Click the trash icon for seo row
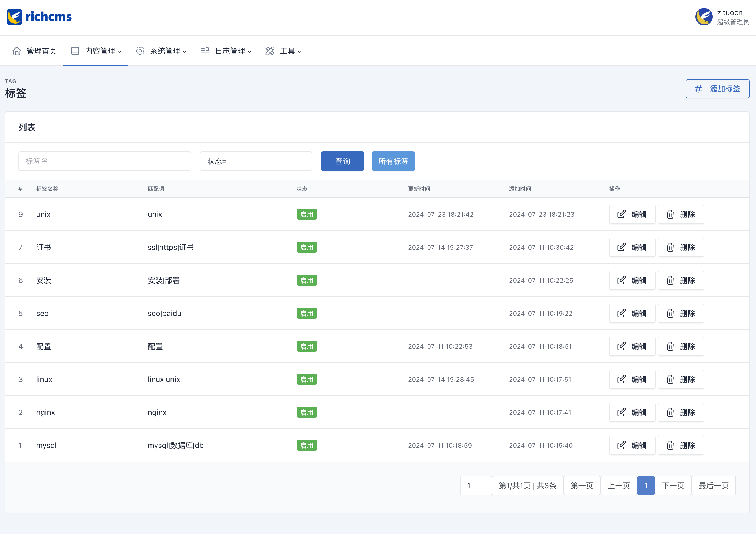 coord(670,313)
